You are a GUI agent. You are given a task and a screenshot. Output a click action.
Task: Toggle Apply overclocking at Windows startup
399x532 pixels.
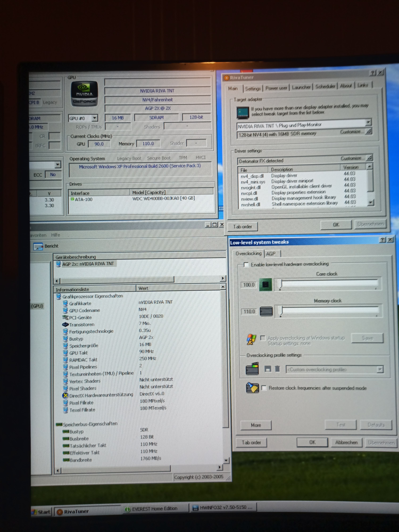263,338
